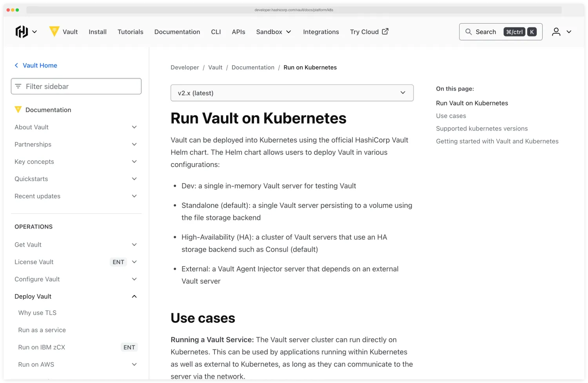This screenshot has width=588, height=383.
Task: Expand the HashiCorp products chevron
Action: pyautogui.click(x=34, y=32)
